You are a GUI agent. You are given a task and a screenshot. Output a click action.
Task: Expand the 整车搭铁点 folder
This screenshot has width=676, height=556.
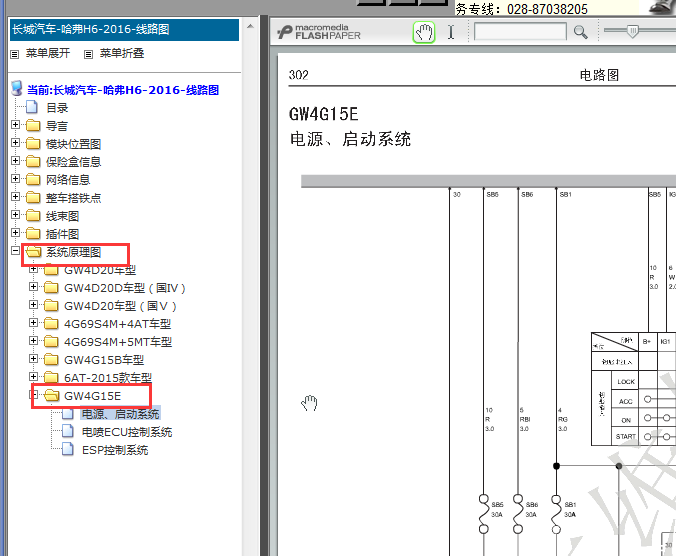(16, 197)
